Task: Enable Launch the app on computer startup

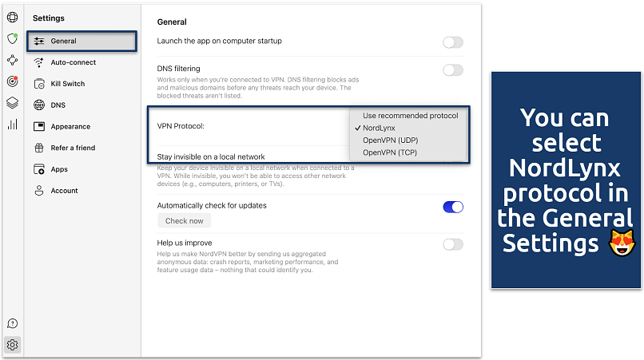Action: point(452,42)
